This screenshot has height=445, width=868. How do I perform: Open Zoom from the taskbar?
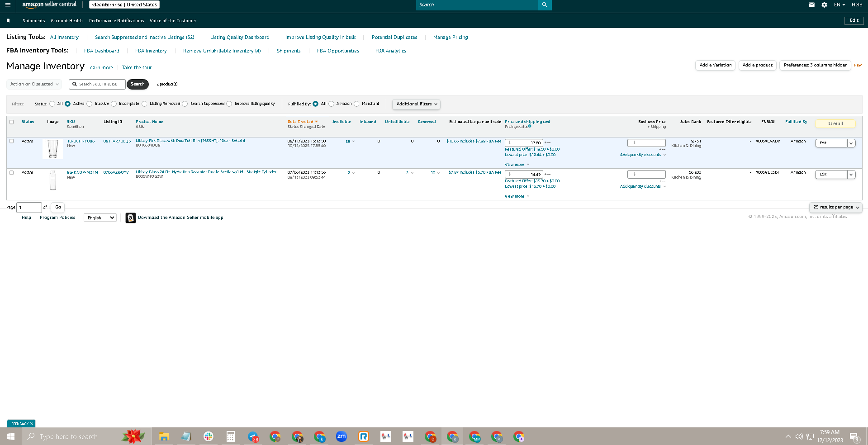point(342,436)
